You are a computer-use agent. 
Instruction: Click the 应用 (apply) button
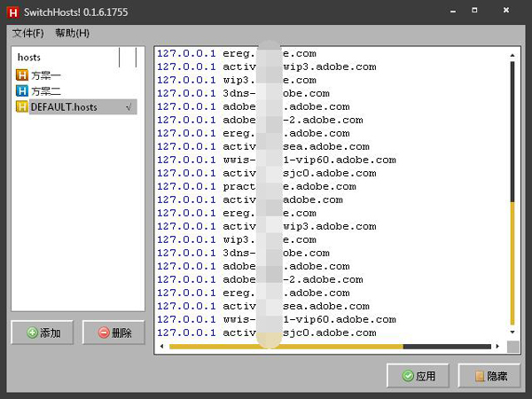point(418,376)
